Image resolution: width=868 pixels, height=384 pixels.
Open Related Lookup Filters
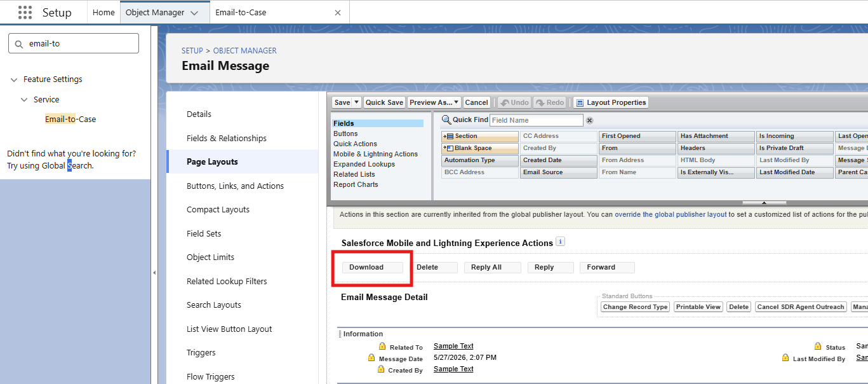pyautogui.click(x=227, y=281)
